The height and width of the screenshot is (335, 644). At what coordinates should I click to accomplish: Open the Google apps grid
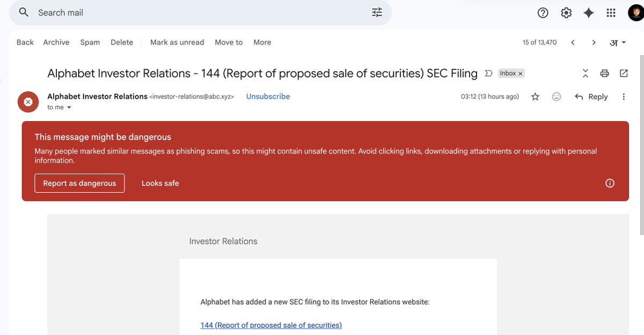611,12
